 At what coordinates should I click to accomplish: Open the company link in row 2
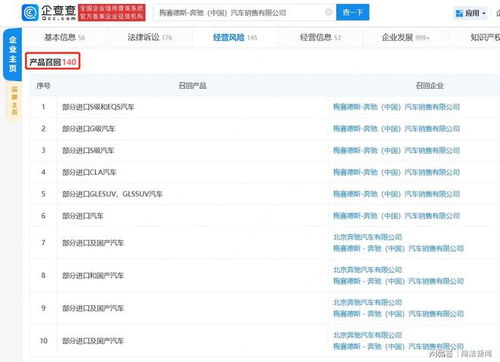pyautogui.click(x=396, y=129)
